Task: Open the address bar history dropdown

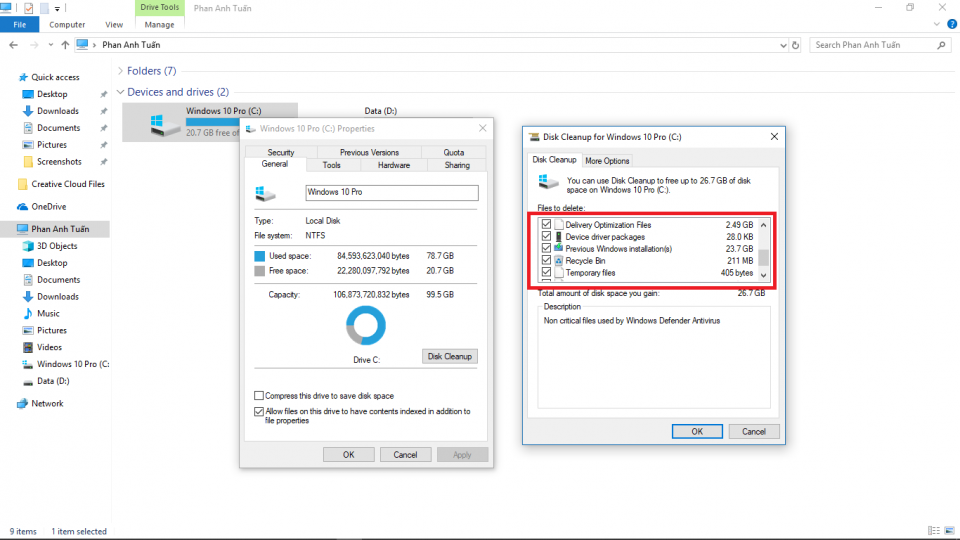Action: pos(783,45)
